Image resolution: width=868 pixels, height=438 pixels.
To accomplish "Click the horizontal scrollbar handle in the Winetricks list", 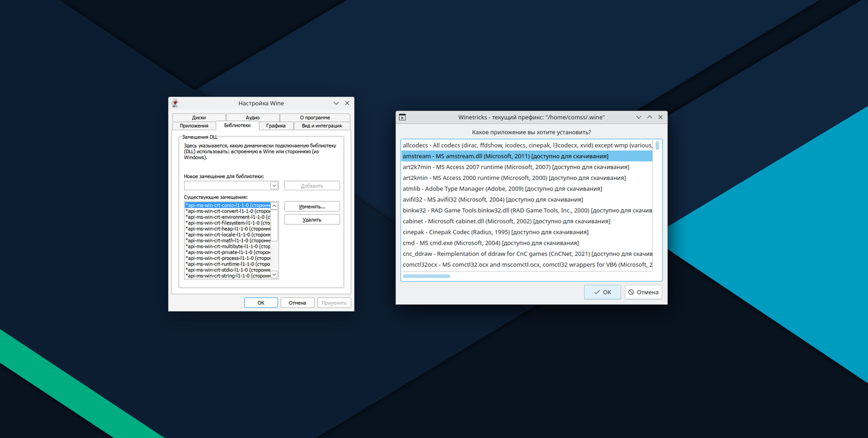I will click(426, 277).
